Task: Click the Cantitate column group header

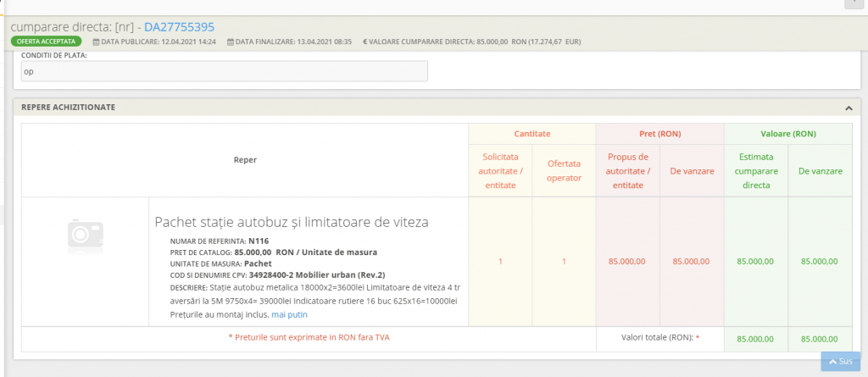Action: tap(532, 134)
